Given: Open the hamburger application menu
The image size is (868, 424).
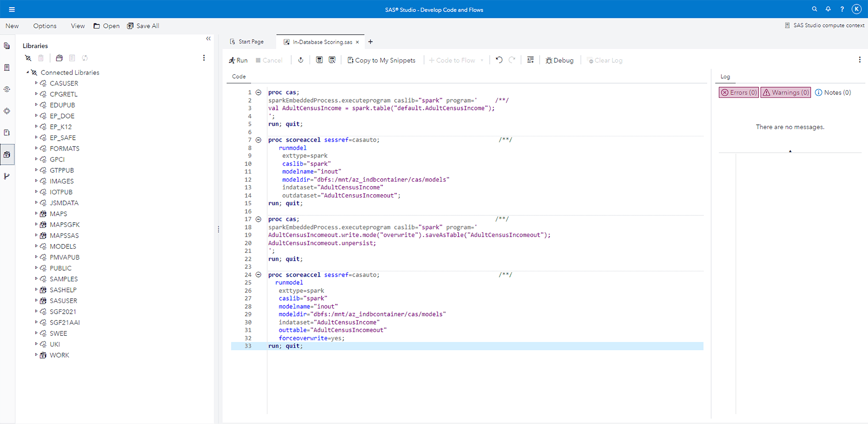Looking at the screenshot, I should point(12,9).
